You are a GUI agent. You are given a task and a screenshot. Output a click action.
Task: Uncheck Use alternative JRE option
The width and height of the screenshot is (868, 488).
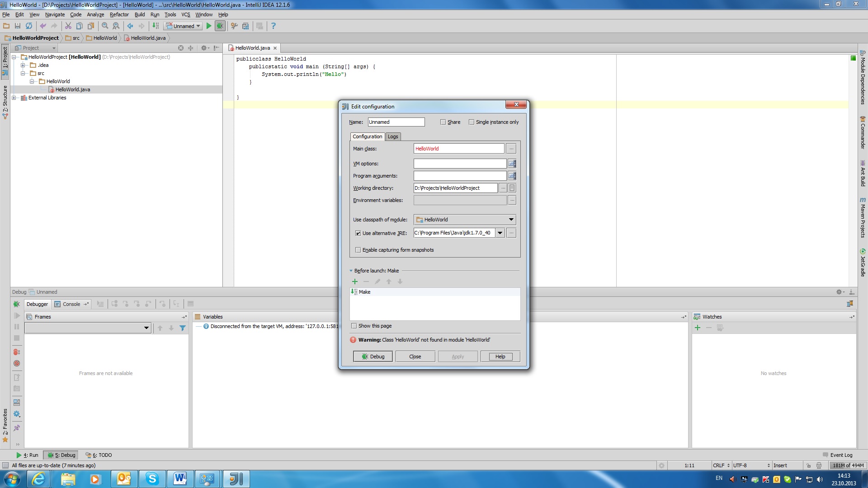[x=358, y=233]
